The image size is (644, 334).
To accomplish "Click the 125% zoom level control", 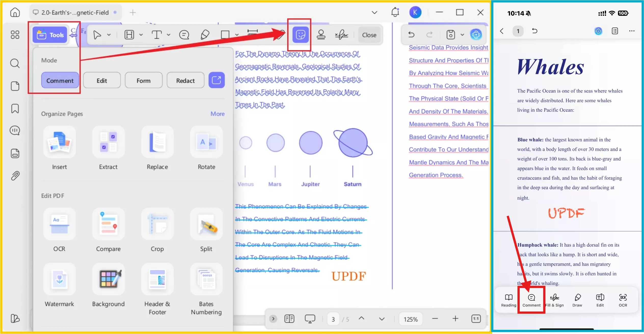I will point(410,319).
